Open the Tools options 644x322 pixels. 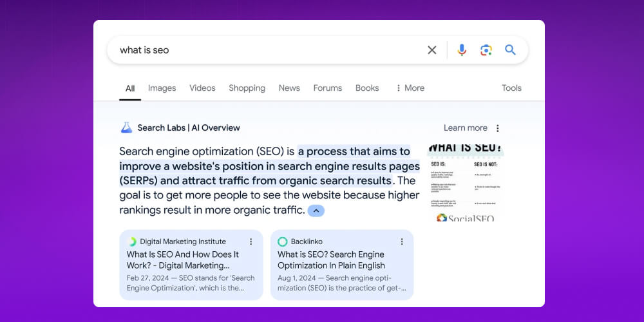(511, 88)
